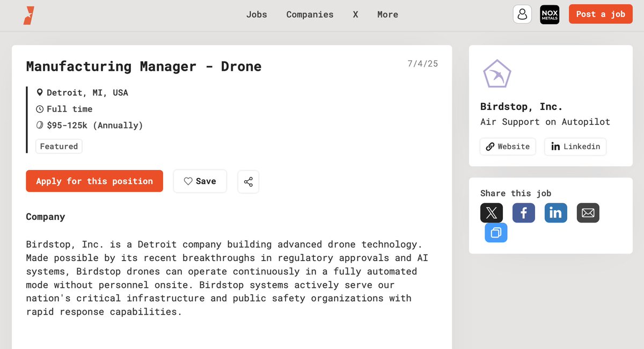Click the share icon beside Save
Viewport: 644px width, 349px height.
click(248, 182)
